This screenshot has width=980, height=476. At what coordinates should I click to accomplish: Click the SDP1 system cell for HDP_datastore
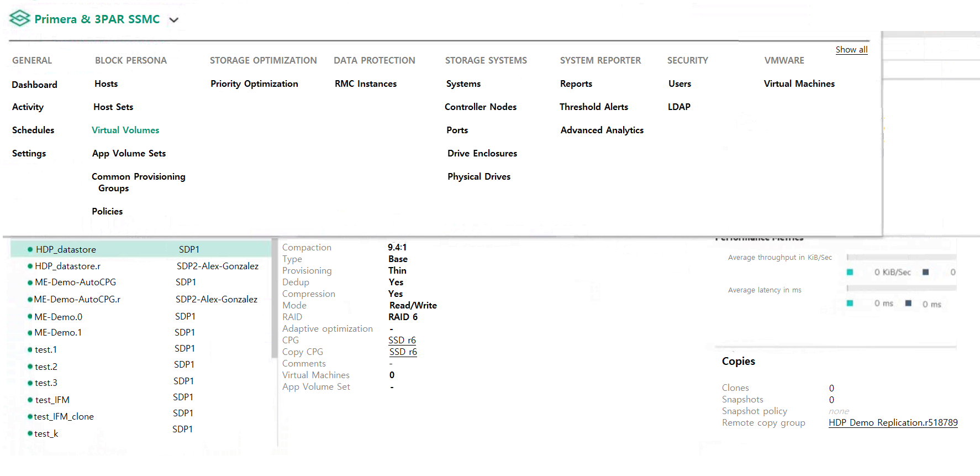click(x=189, y=250)
